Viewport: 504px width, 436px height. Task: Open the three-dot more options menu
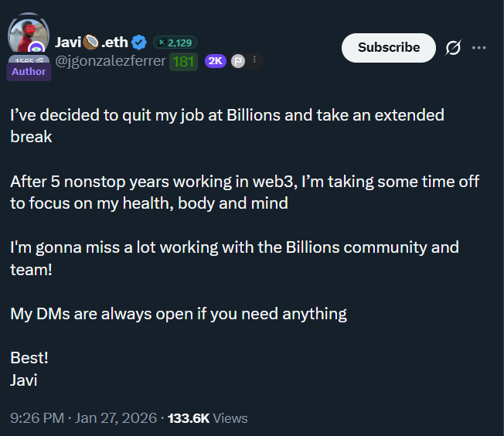click(x=479, y=48)
